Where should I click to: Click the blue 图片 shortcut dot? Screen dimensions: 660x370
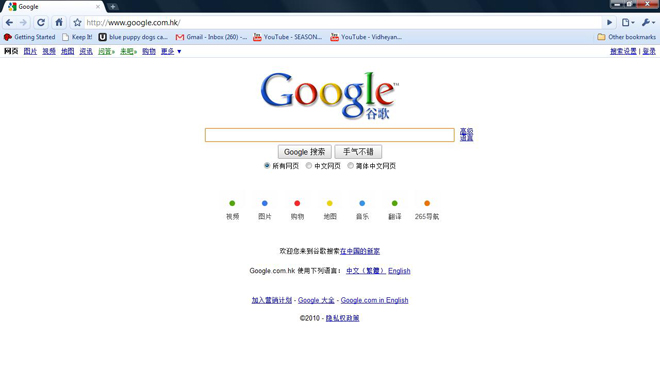265,203
